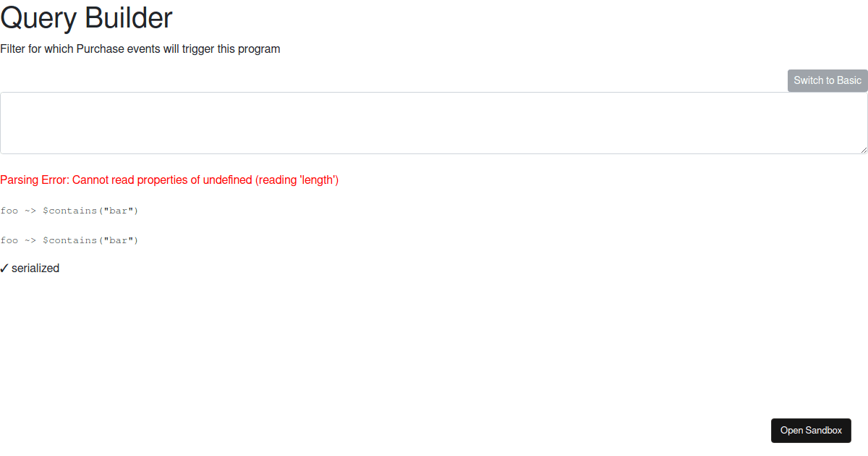The width and height of the screenshot is (868, 456).
Task: Click the red Parsing Error label
Action: point(35,180)
